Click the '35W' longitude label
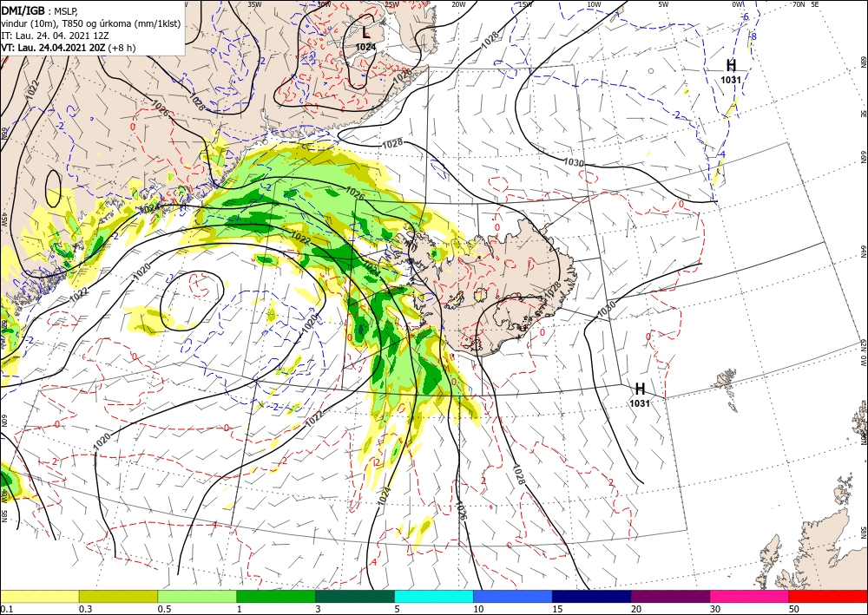This screenshot has width=868, height=615. [254, 4]
